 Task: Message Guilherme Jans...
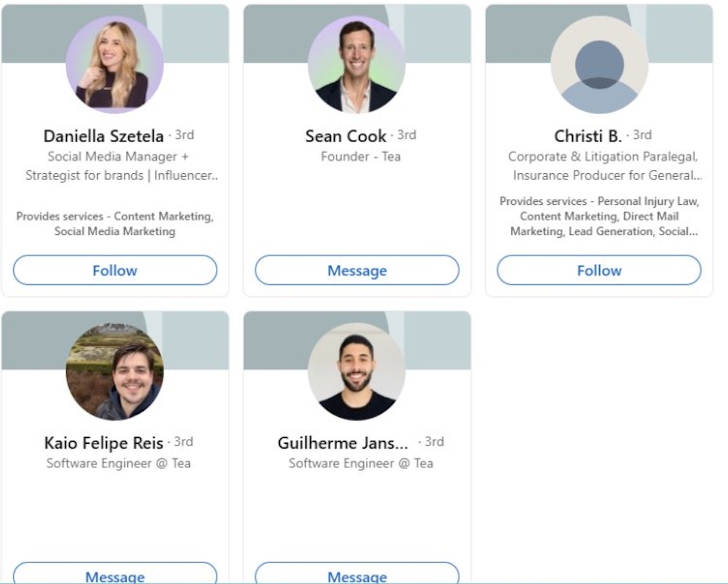pos(357,573)
